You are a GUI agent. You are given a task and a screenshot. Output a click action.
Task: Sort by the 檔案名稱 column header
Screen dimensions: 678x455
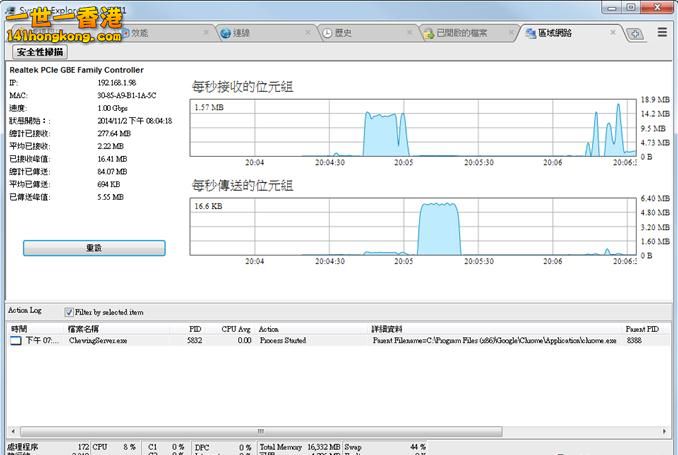click(x=83, y=328)
